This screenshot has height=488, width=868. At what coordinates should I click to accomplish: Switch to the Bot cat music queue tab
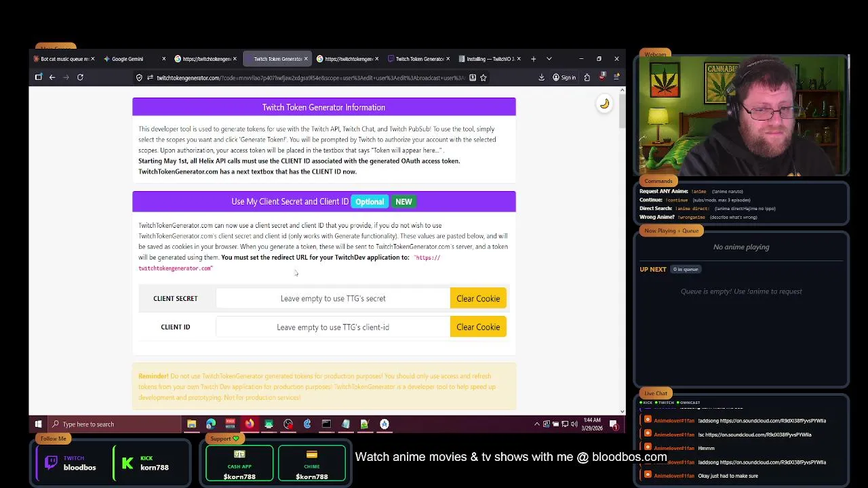click(x=64, y=59)
